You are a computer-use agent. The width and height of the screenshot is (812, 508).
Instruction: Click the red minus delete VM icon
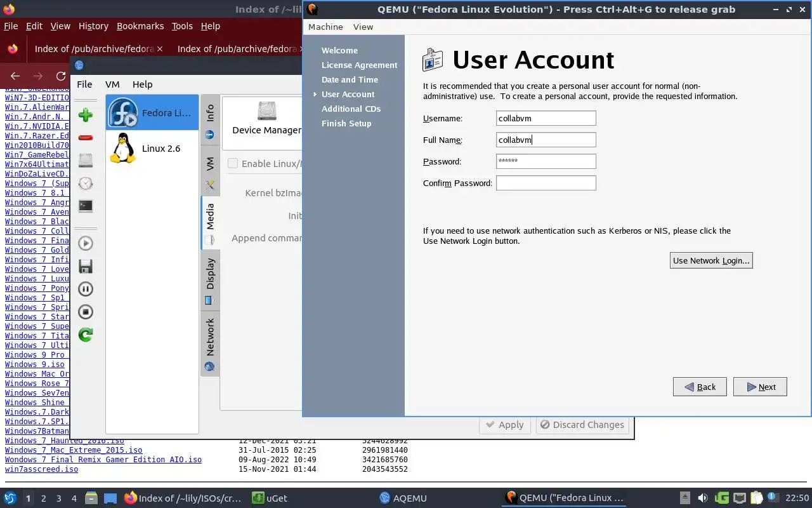tap(86, 138)
